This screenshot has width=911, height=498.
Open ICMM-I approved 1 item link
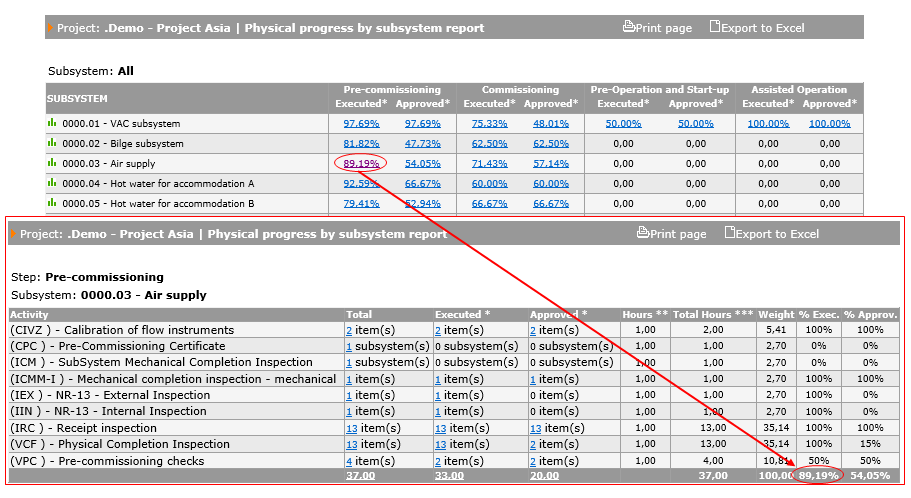point(533,379)
